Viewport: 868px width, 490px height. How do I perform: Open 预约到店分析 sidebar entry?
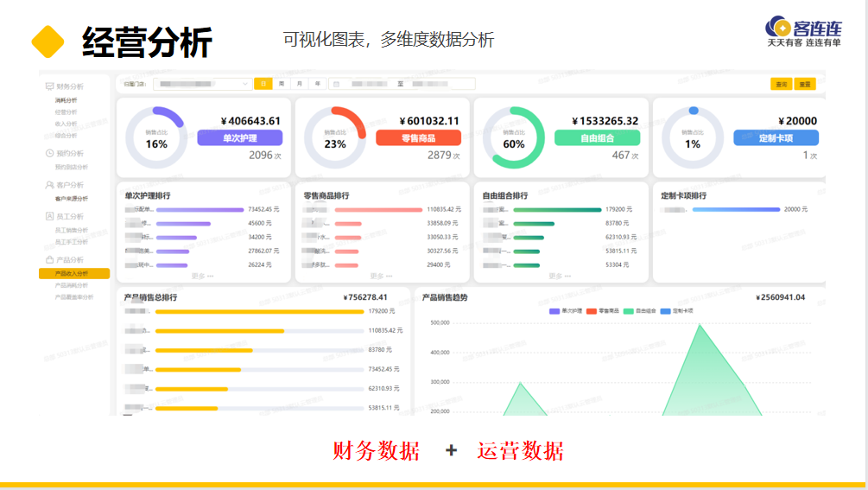pyautogui.click(x=72, y=167)
